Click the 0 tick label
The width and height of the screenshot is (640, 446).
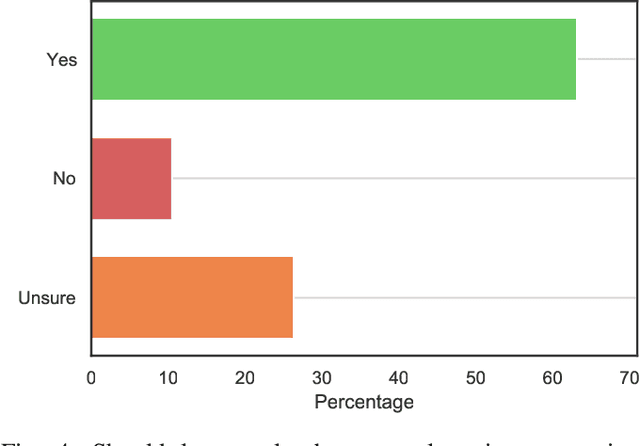(91, 377)
